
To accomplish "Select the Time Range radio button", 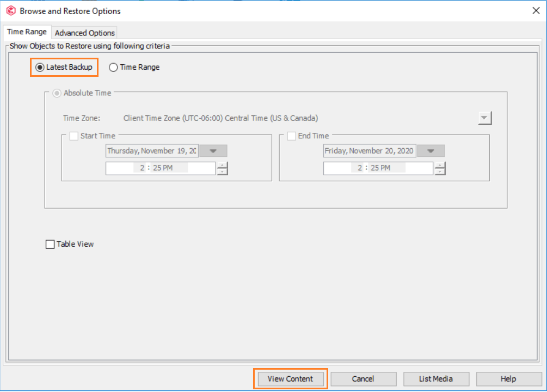I will click(x=113, y=68).
